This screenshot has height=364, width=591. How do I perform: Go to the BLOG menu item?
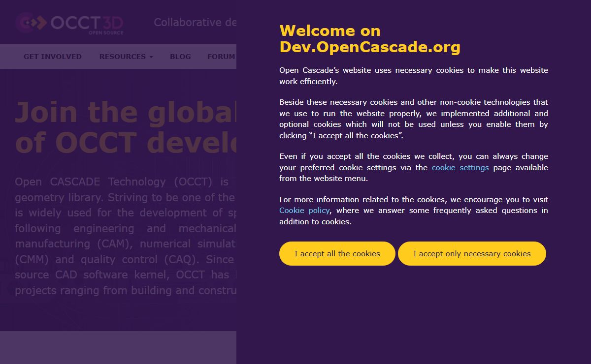(x=180, y=57)
